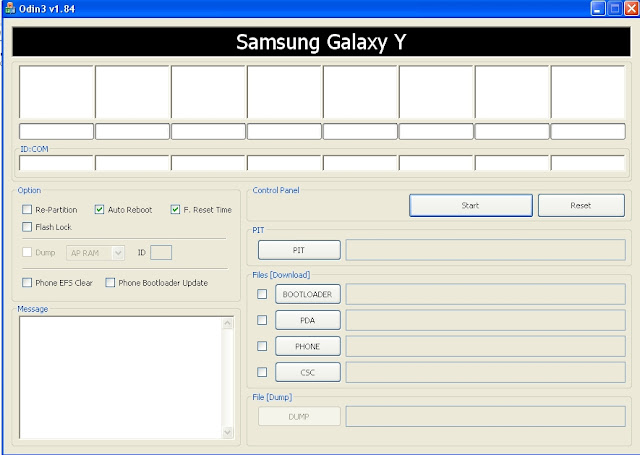Screen dimensions: 640x455
Task: Tick the checkbox next to BOOTLOADER
Action: 262,294
